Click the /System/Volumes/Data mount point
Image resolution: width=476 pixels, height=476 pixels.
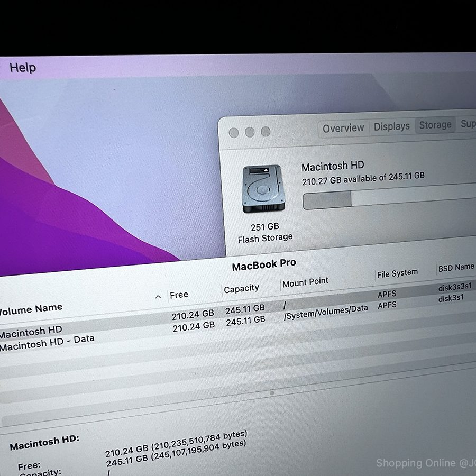click(x=325, y=313)
